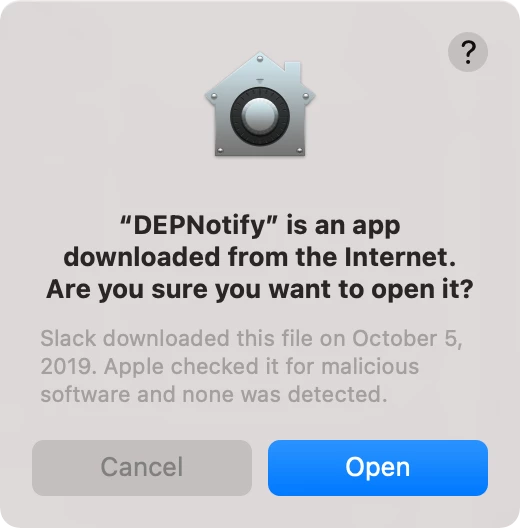Viewport: 520px width, 528px height.
Task: Click the "downloaded from the Internet." heading line
Action: click(x=260, y=257)
